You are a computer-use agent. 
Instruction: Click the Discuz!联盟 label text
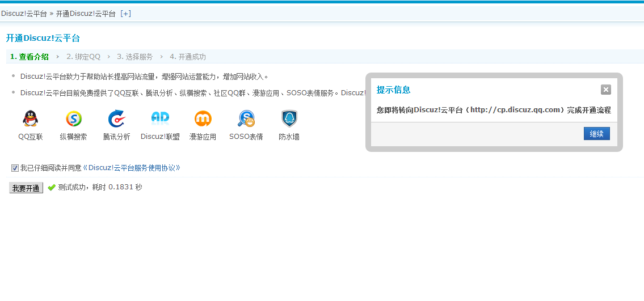(x=160, y=137)
